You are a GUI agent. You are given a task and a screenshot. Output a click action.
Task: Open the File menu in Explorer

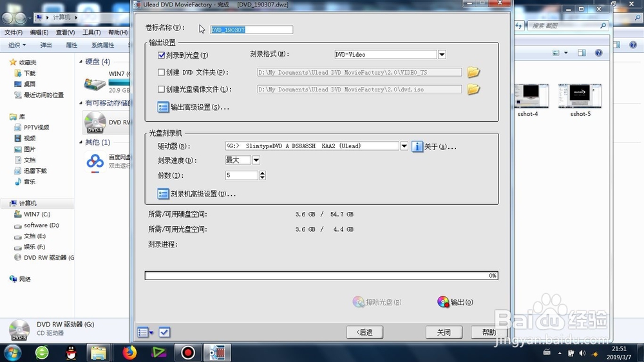point(14,32)
